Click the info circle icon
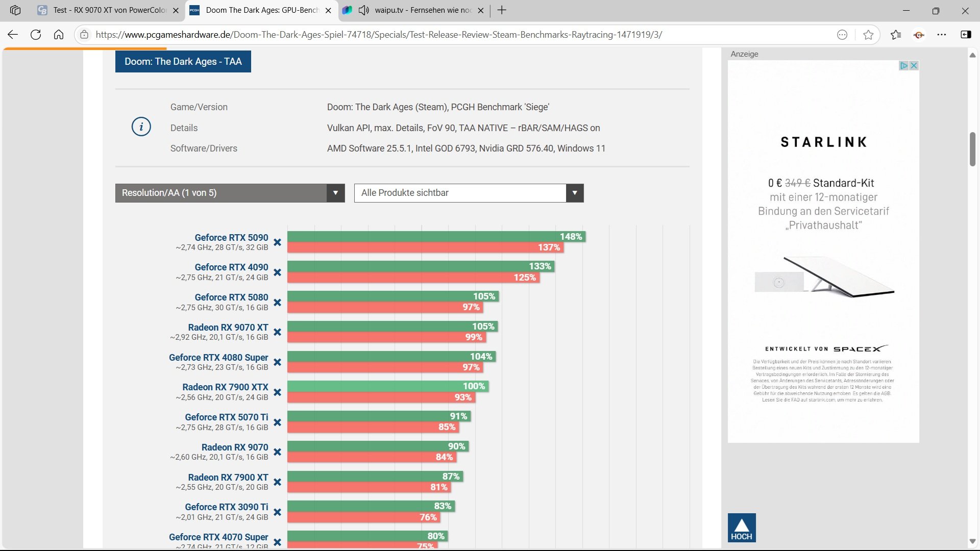Viewport: 980px width, 551px height. pos(141,127)
